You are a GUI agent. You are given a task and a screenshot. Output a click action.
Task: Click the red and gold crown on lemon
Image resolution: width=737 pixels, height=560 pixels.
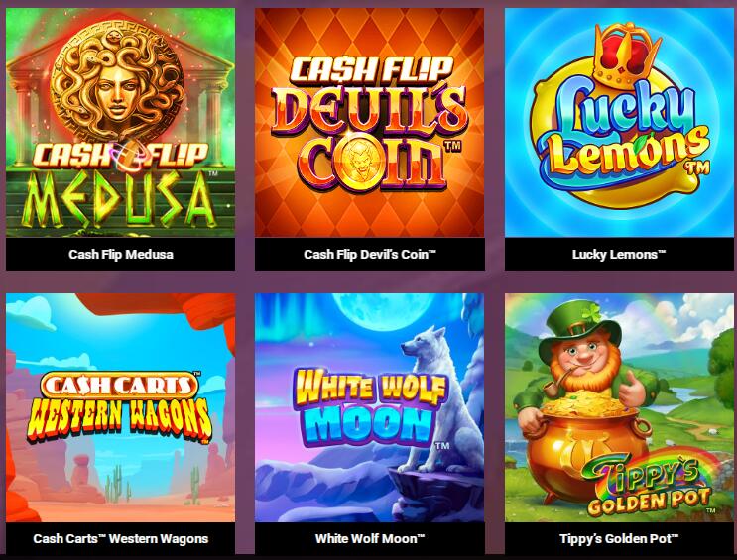pos(626,56)
